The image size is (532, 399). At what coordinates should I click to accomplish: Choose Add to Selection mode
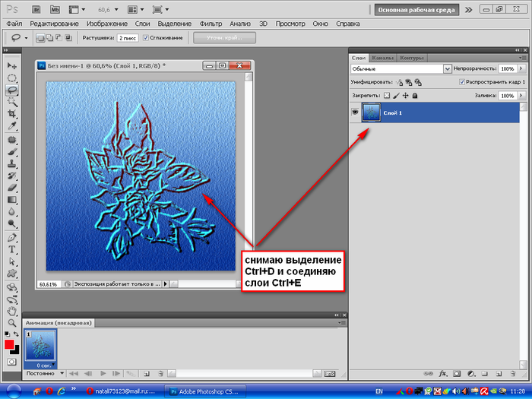pos(49,38)
